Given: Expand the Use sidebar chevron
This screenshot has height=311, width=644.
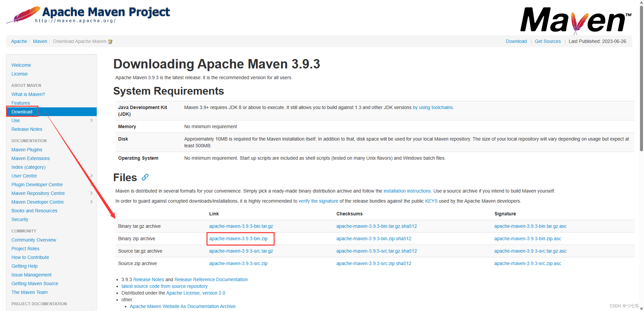Looking at the screenshot, I should point(91,120).
